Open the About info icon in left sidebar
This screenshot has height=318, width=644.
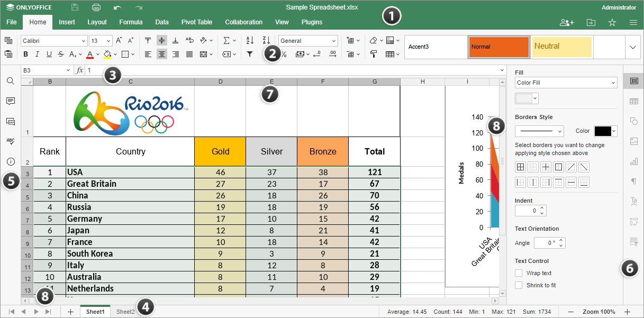[10, 161]
